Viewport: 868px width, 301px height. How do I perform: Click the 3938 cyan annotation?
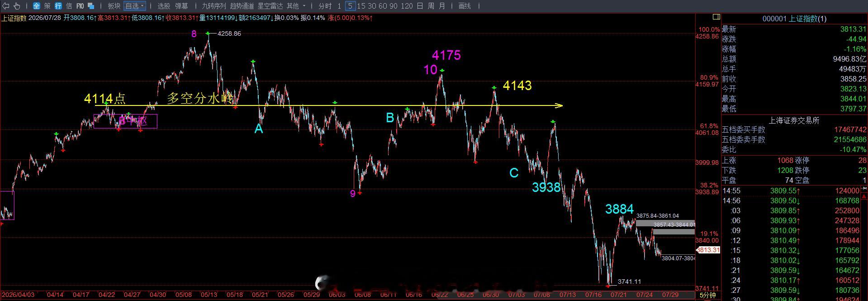pos(546,187)
